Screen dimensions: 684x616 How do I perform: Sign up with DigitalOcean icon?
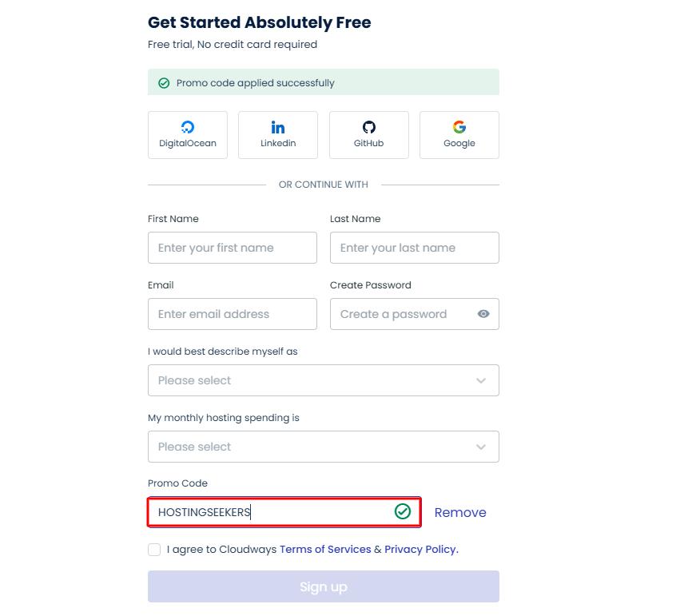[x=188, y=128]
